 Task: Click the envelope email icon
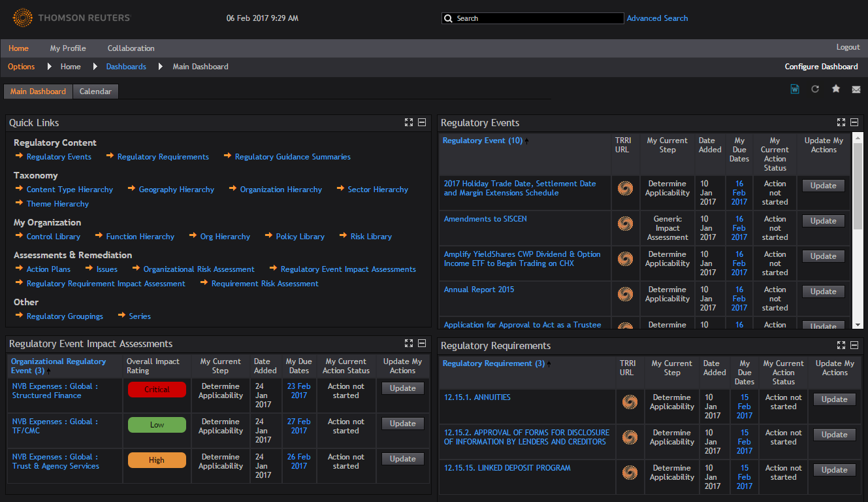coord(856,90)
